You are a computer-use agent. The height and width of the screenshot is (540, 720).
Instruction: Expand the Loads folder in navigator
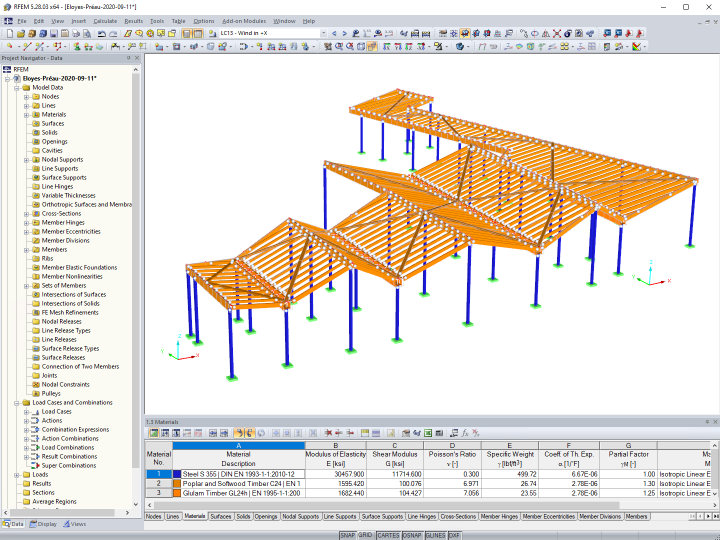pyautogui.click(x=17, y=475)
